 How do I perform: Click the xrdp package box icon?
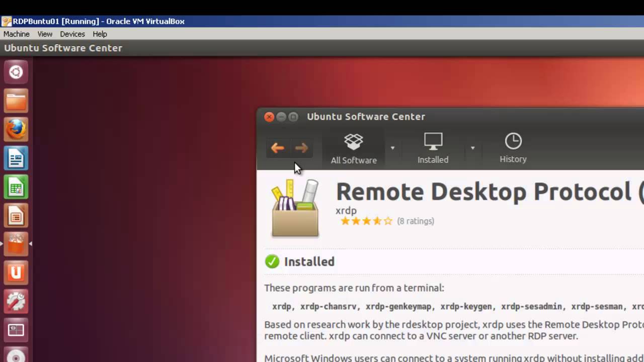click(295, 208)
